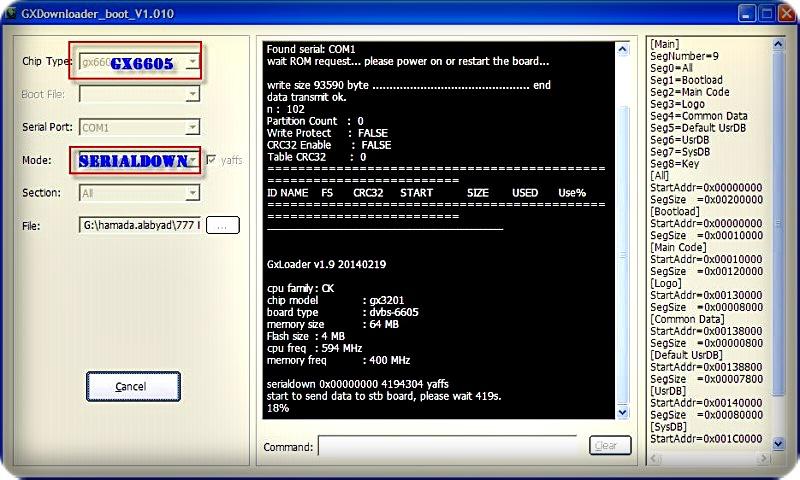Expand the Section dropdown showing All

coord(192,193)
